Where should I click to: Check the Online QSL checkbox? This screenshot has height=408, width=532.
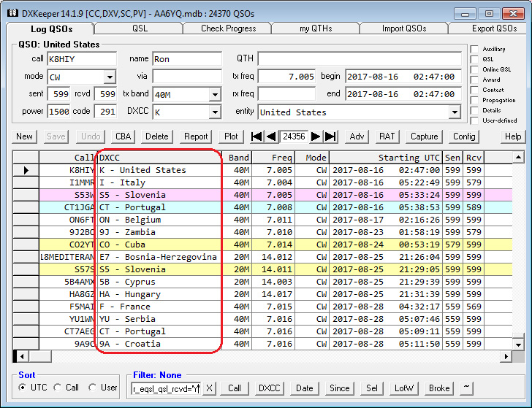pos(474,69)
